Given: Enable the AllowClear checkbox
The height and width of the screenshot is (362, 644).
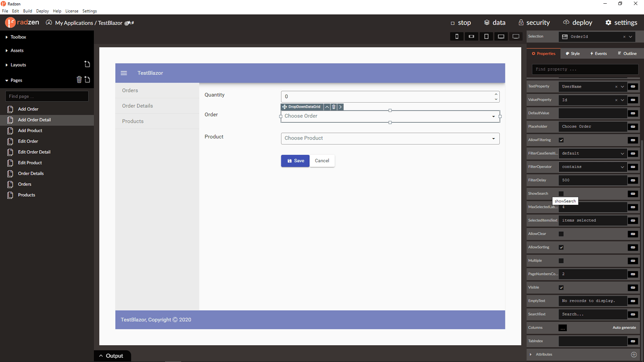Looking at the screenshot, I should tap(561, 234).
